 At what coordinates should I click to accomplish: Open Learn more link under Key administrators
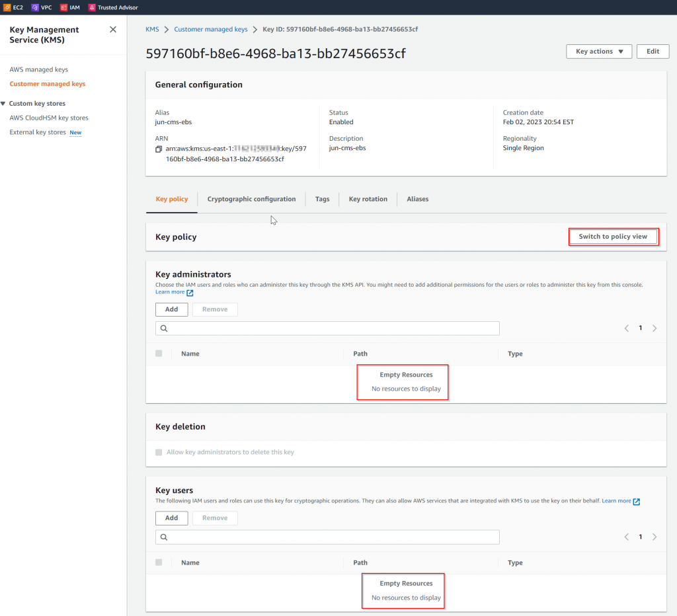(x=170, y=292)
